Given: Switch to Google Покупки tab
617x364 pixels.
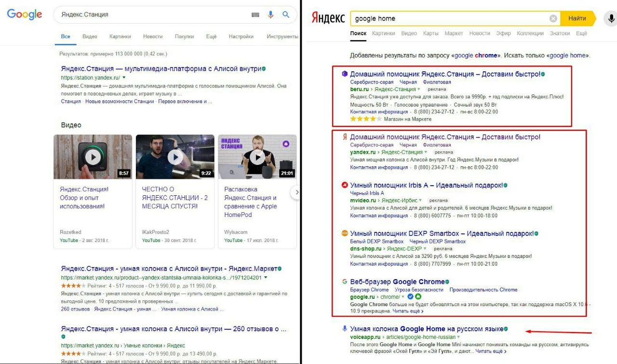Looking at the screenshot, I should point(184,37).
